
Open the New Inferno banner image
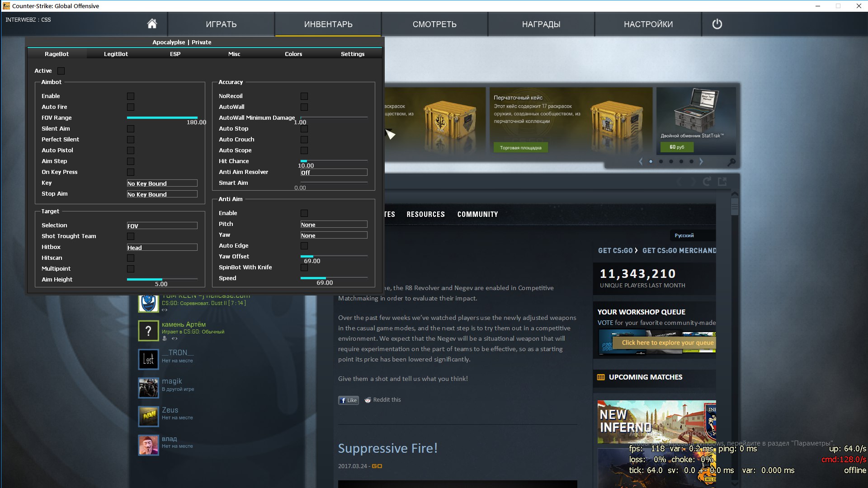[x=657, y=422]
